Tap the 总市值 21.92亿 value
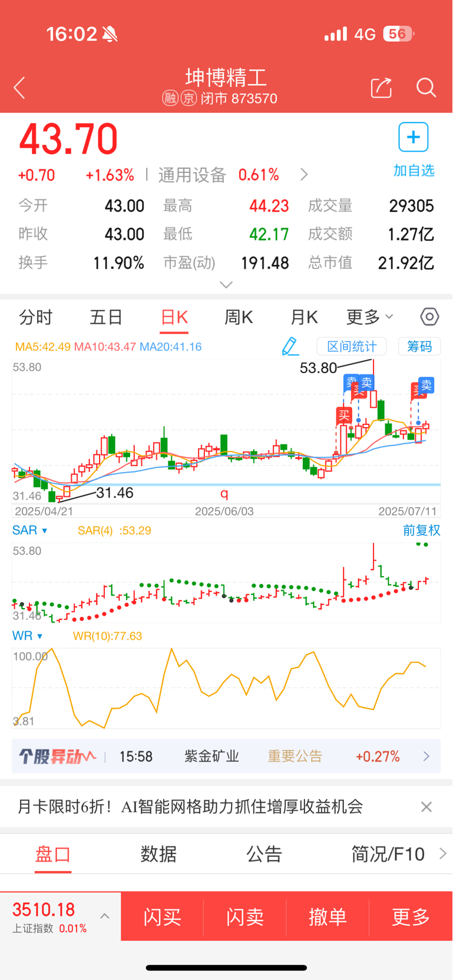 point(406,263)
